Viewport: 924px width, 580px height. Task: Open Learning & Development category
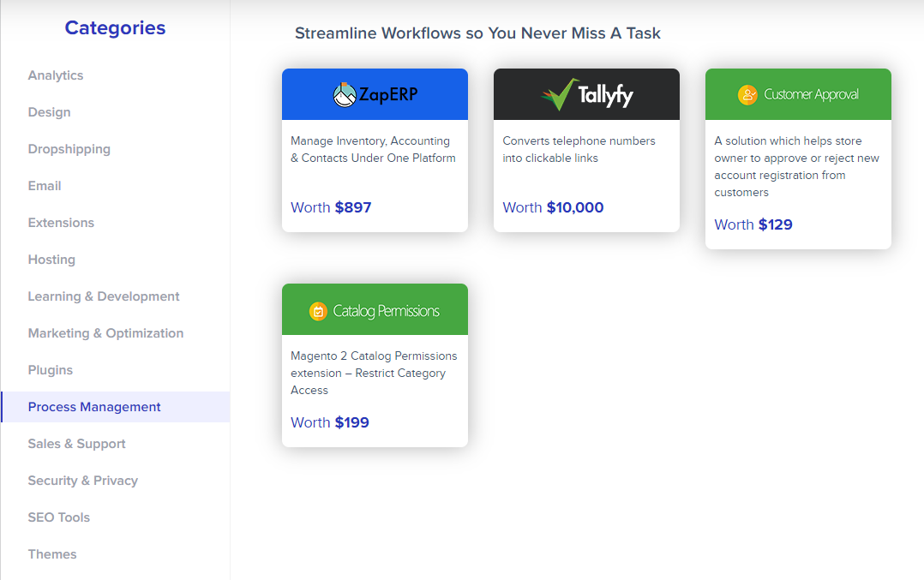click(104, 296)
